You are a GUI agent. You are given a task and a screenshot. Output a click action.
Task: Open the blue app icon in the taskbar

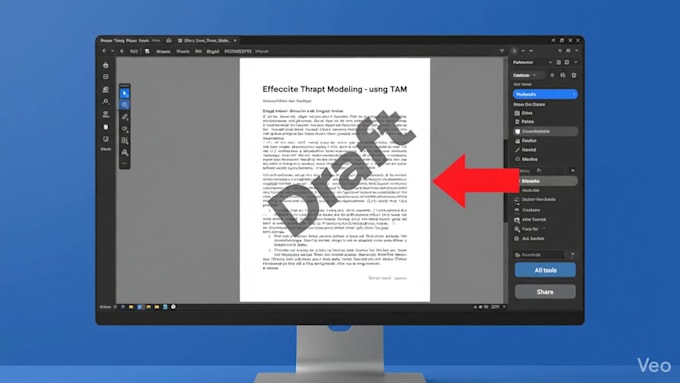tap(140, 307)
